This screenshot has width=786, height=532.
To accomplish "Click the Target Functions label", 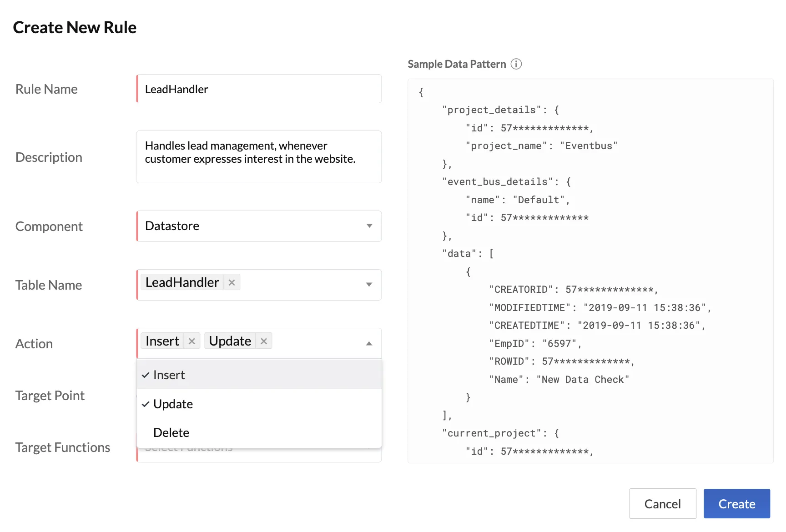I will pos(63,447).
